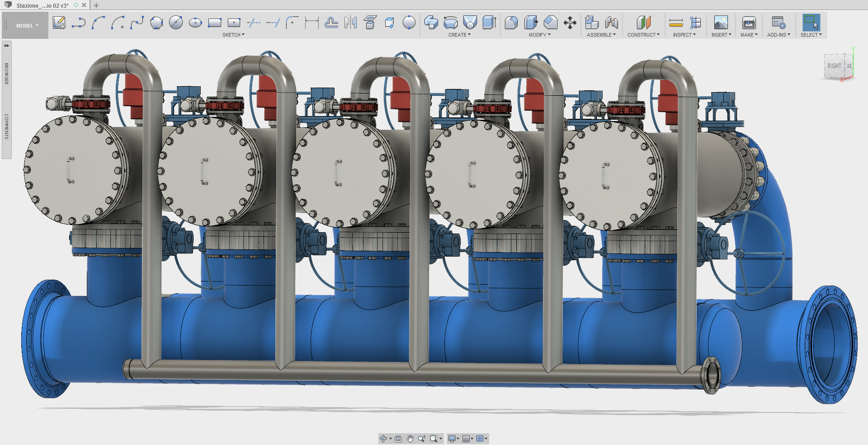Click the Create Sketch icon

coord(59,23)
